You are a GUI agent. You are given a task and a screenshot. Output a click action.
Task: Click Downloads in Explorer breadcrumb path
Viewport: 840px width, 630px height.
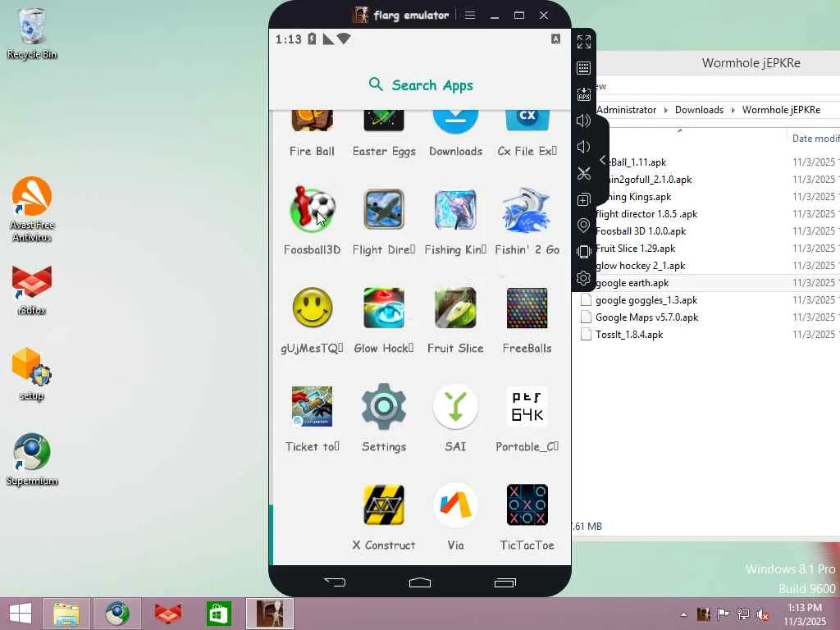(699, 110)
